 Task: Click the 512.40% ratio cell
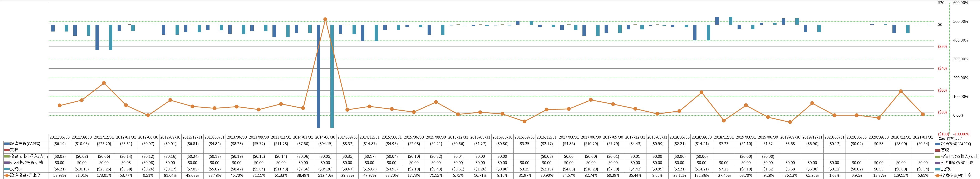(x=325, y=176)
